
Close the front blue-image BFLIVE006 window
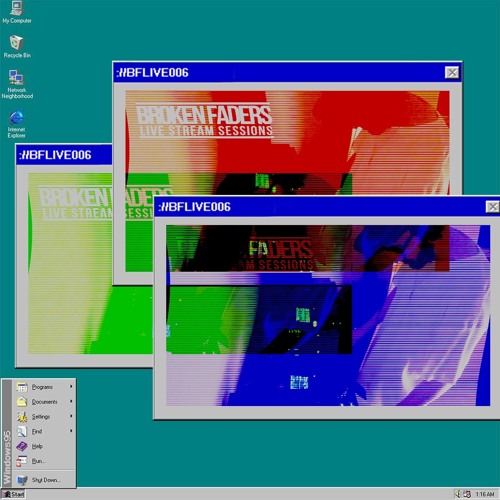click(493, 207)
